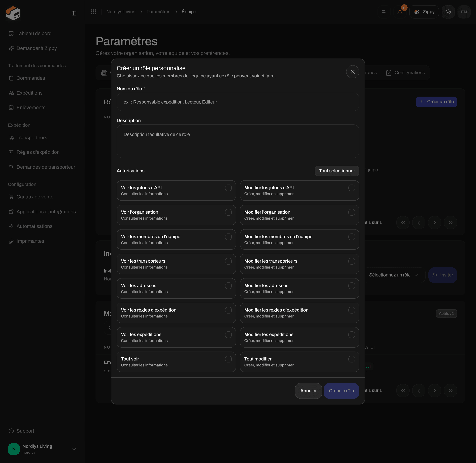Image resolution: width=476 pixels, height=463 pixels.
Task: Open Demandes de transporteur
Action: (x=42, y=167)
